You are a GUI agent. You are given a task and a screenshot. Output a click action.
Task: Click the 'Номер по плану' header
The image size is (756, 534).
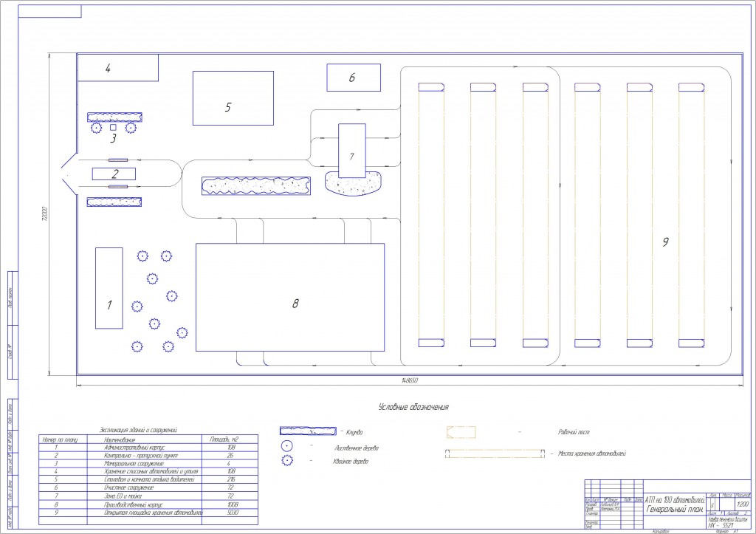60,439
